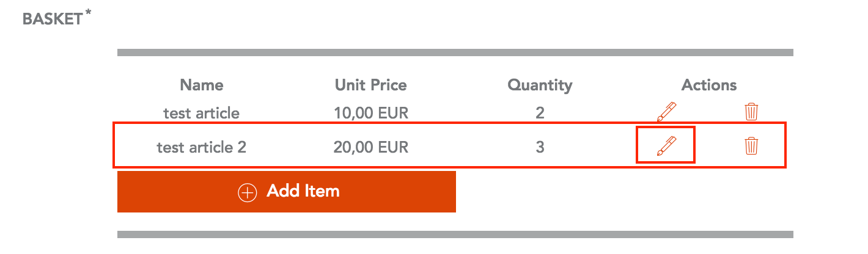Click the Add Item button label

click(303, 191)
